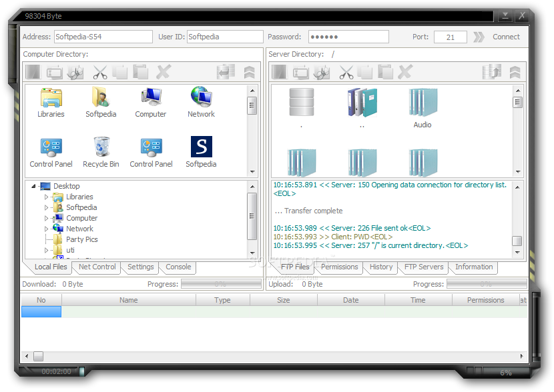554x392 pixels.
Task: Open the History tab
Action: point(381,267)
